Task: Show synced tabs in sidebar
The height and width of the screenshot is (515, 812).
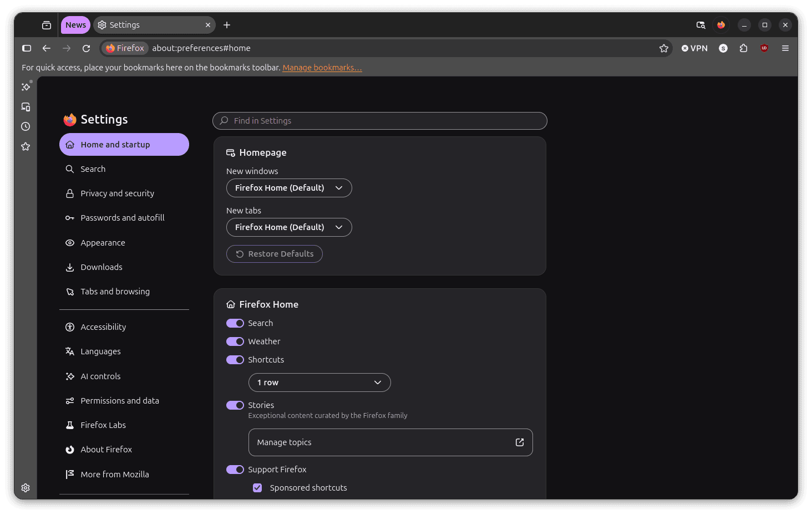Action: 26,107
